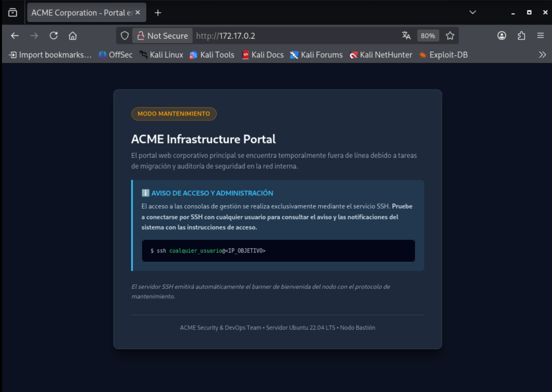Open a new tab with plus button
This screenshot has width=552, height=392.
pyautogui.click(x=158, y=13)
